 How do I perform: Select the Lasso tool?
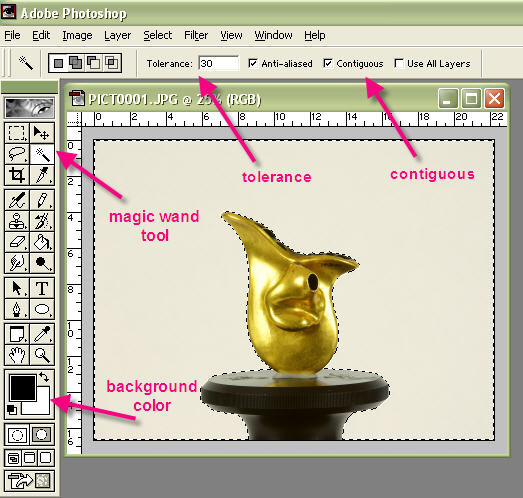(17, 154)
